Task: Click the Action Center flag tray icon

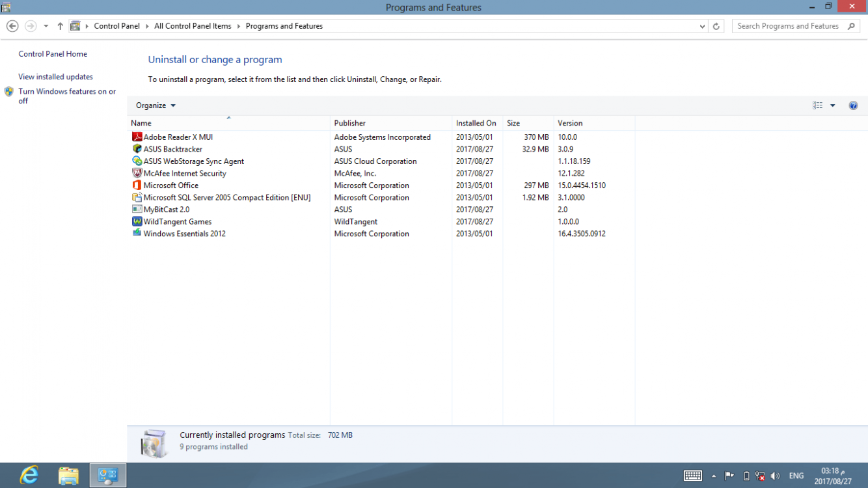Action: tap(729, 476)
